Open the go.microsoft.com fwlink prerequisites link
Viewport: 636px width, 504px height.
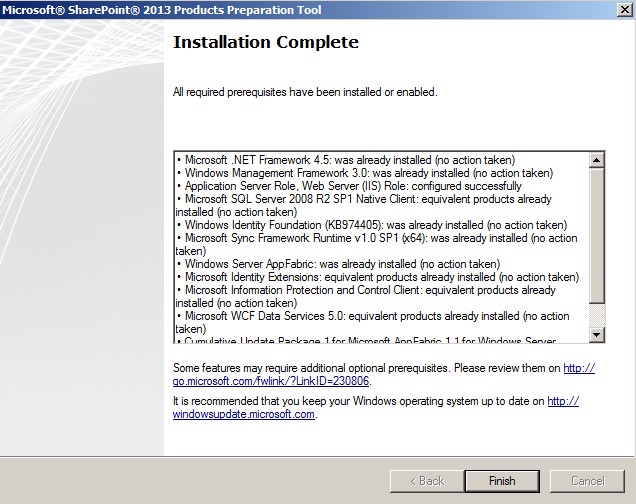coord(272,381)
